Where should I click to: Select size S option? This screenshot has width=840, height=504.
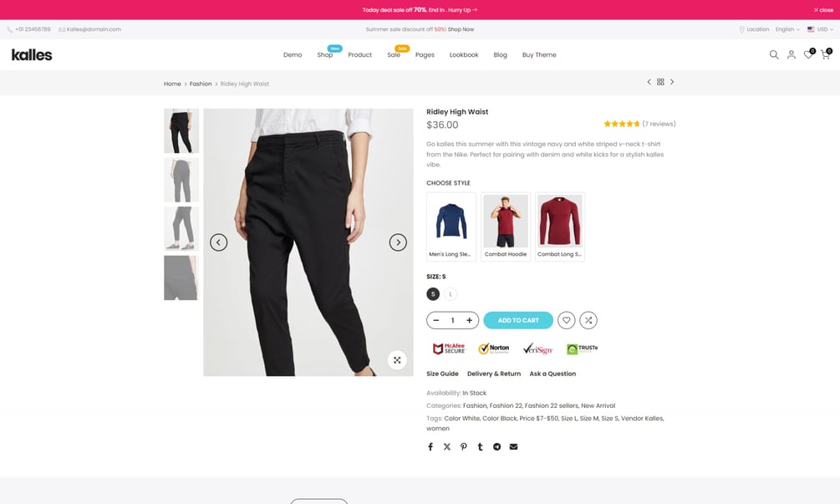[433, 294]
